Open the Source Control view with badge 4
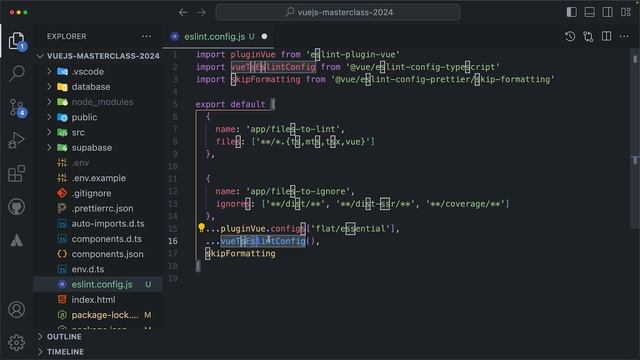 point(17,107)
